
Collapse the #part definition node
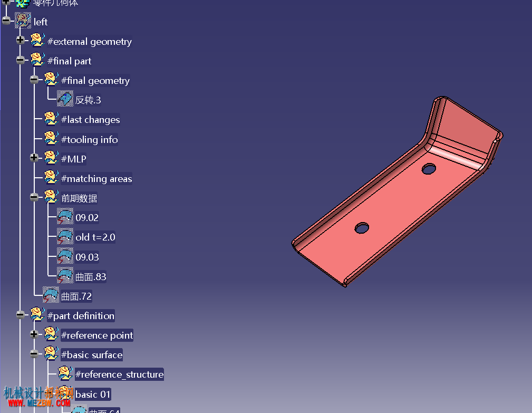pos(21,314)
